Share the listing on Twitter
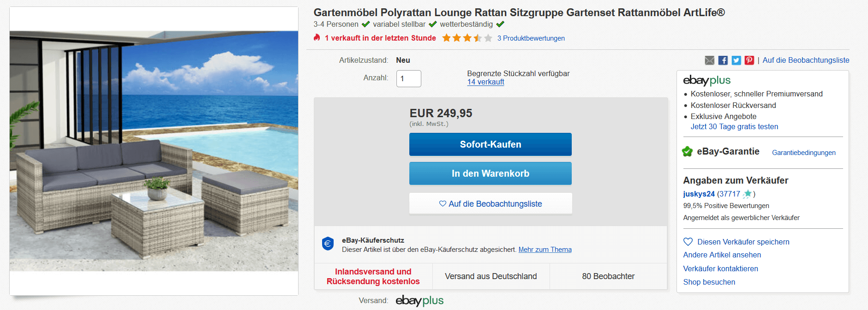 coord(736,60)
